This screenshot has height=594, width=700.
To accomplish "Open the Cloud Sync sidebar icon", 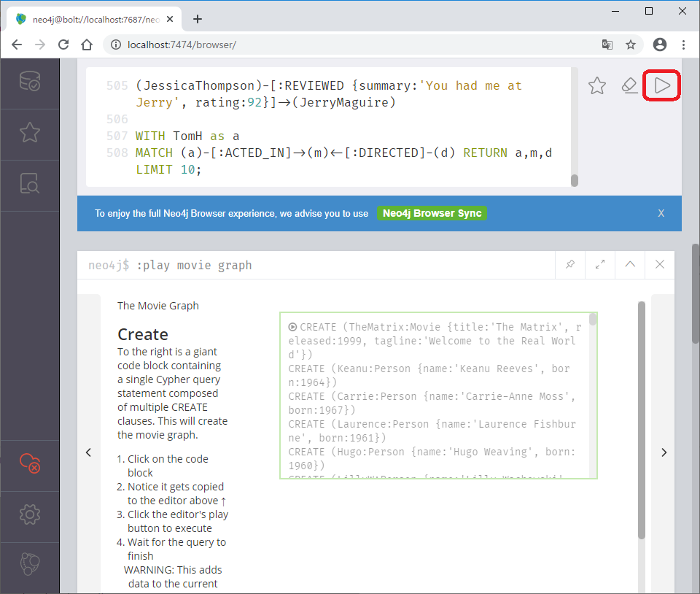I will click(x=30, y=463).
